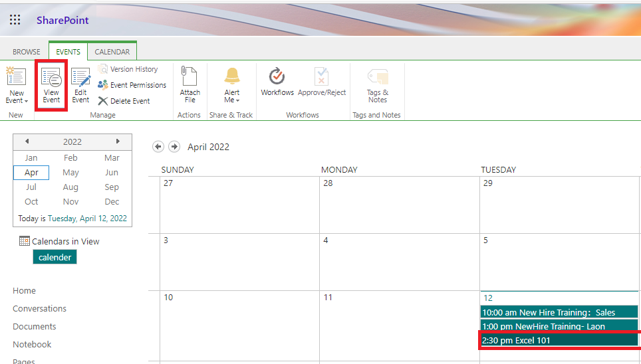Image resolution: width=641 pixels, height=364 pixels.
Task: Select Nov in the year picker
Action: point(70,202)
